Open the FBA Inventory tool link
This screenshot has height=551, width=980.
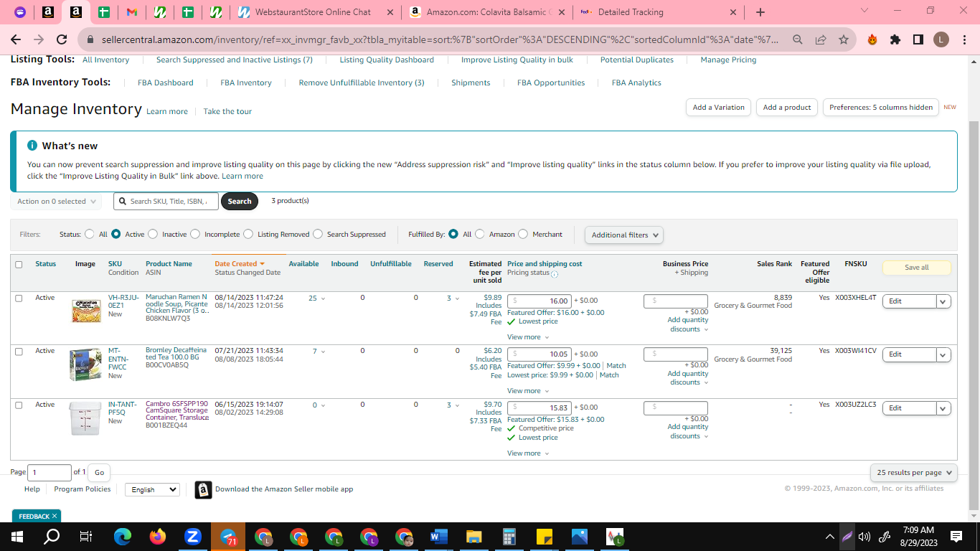(246, 83)
